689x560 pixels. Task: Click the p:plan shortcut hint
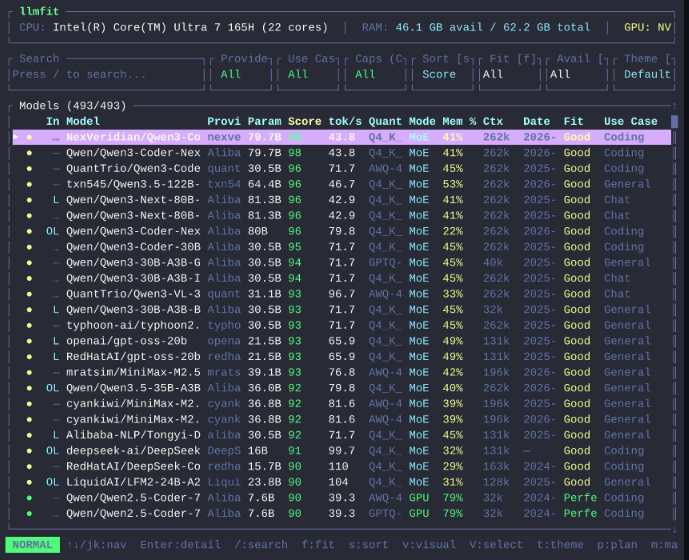click(617, 545)
